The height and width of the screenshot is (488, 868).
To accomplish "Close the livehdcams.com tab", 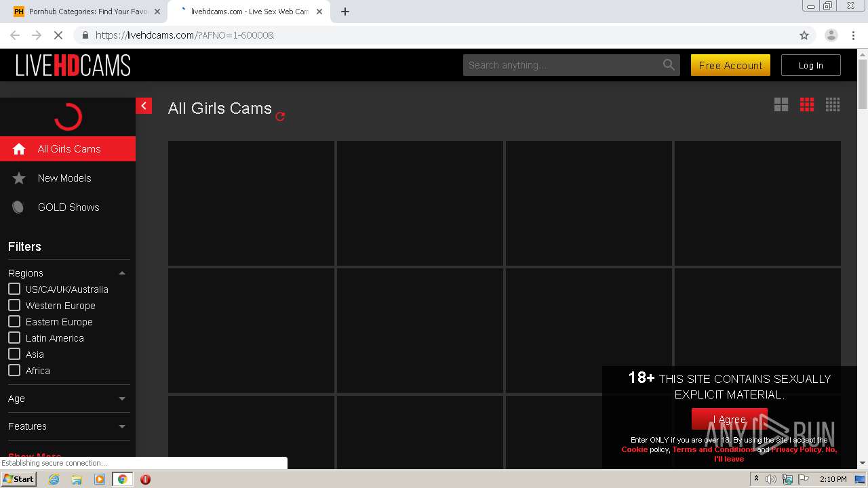I will tap(319, 12).
